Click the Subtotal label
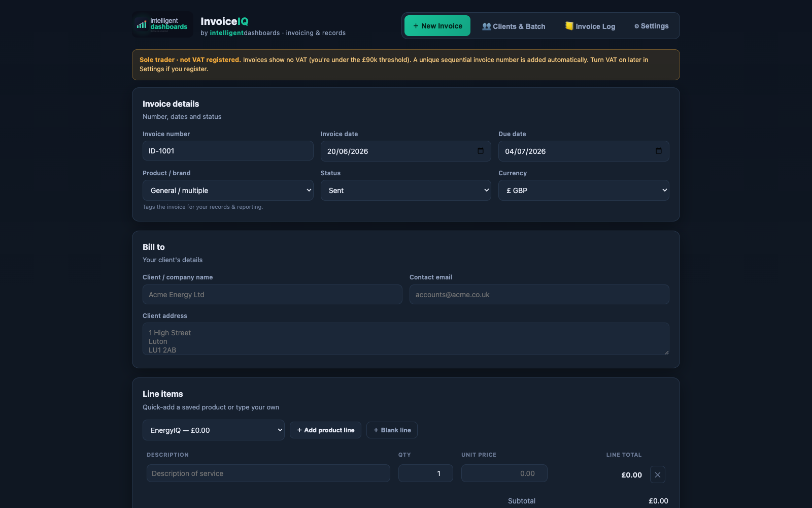812x508 pixels. [521, 501]
